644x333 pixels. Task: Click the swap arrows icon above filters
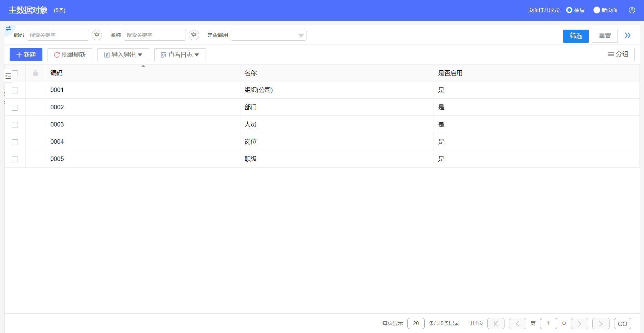8,29
